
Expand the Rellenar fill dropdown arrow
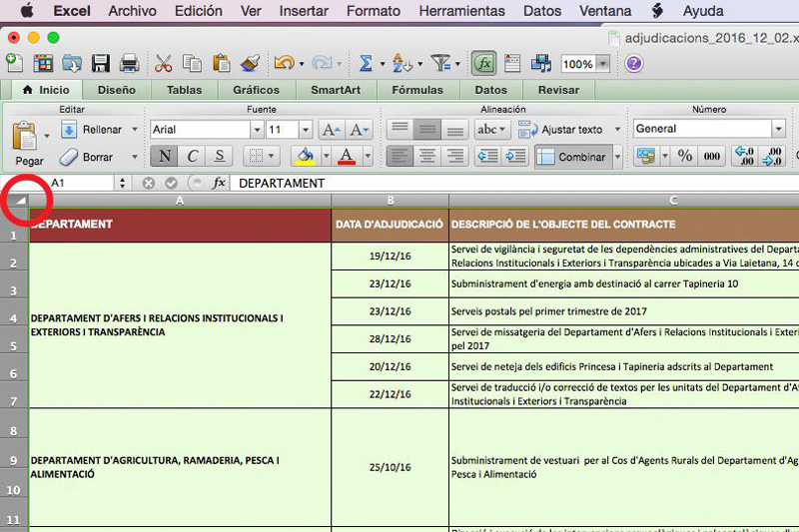coord(135,130)
